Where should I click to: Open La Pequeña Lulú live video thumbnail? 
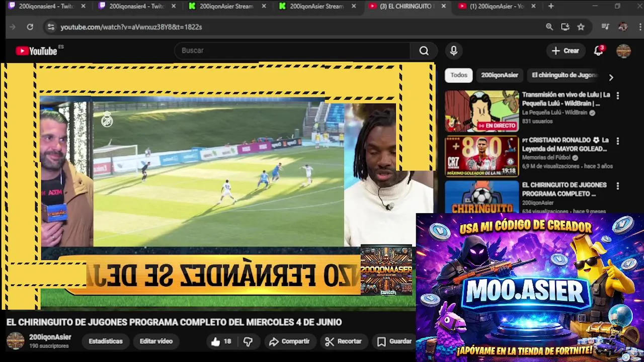pyautogui.click(x=481, y=111)
